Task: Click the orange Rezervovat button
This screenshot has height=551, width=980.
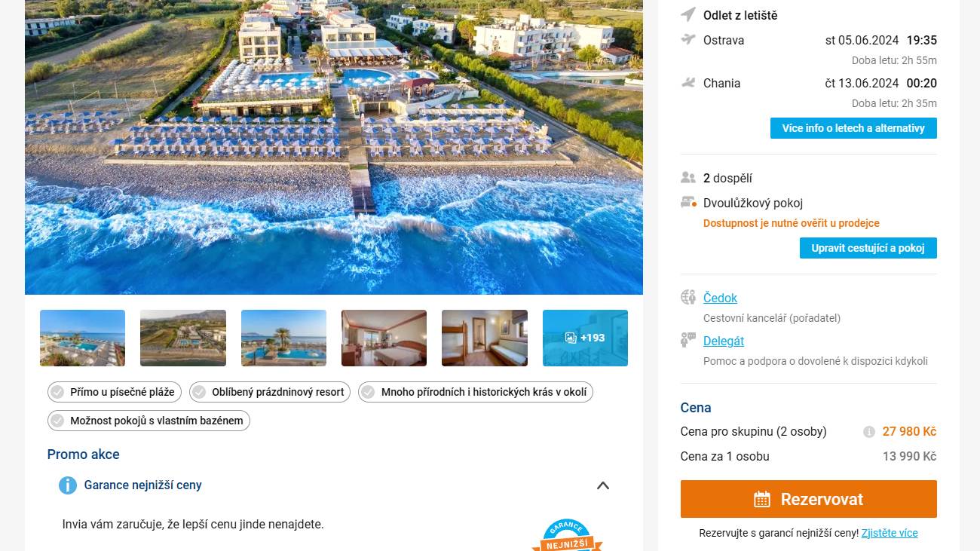Action: coord(808,499)
